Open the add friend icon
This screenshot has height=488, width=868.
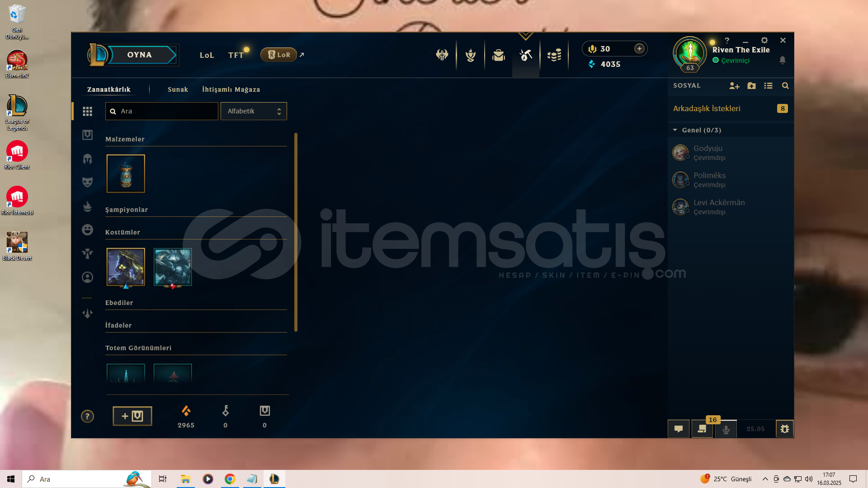tap(734, 86)
